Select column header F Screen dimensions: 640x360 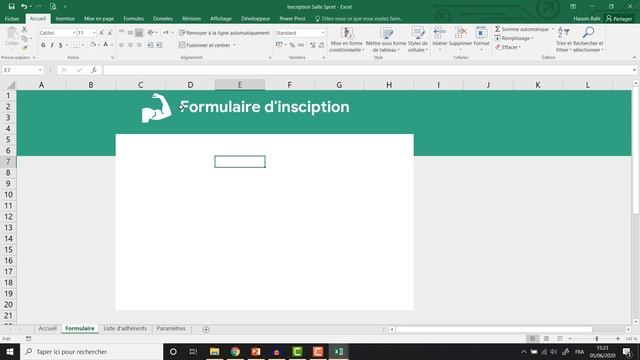[x=289, y=85]
